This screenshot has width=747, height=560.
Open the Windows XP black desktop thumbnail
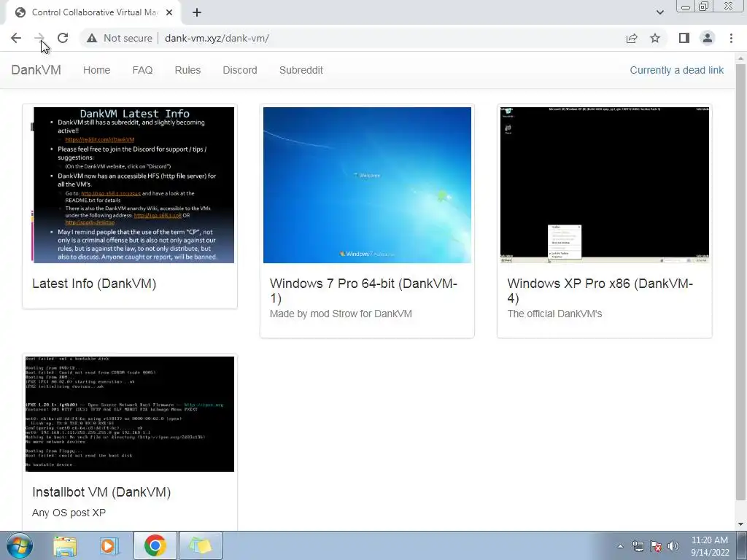[605, 184]
